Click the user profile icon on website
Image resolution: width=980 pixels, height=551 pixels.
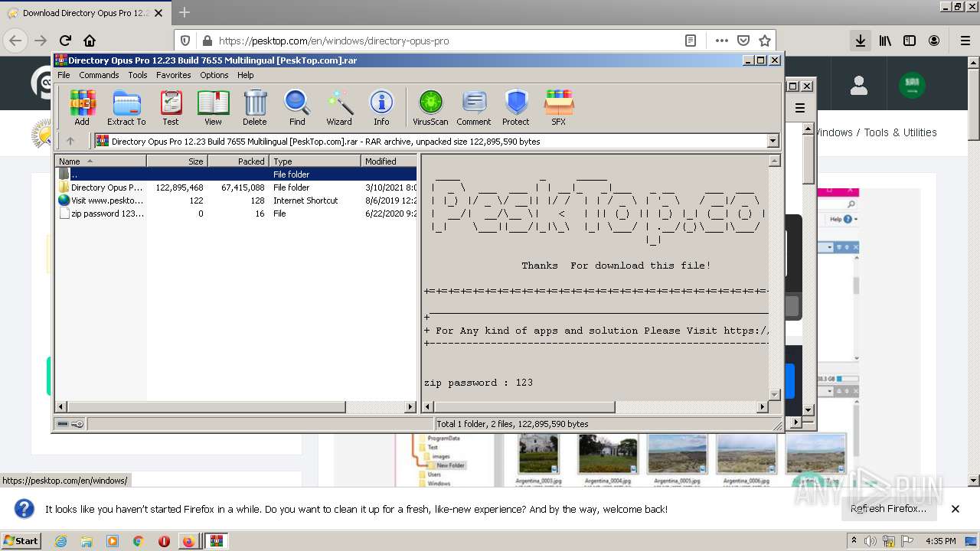click(859, 86)
